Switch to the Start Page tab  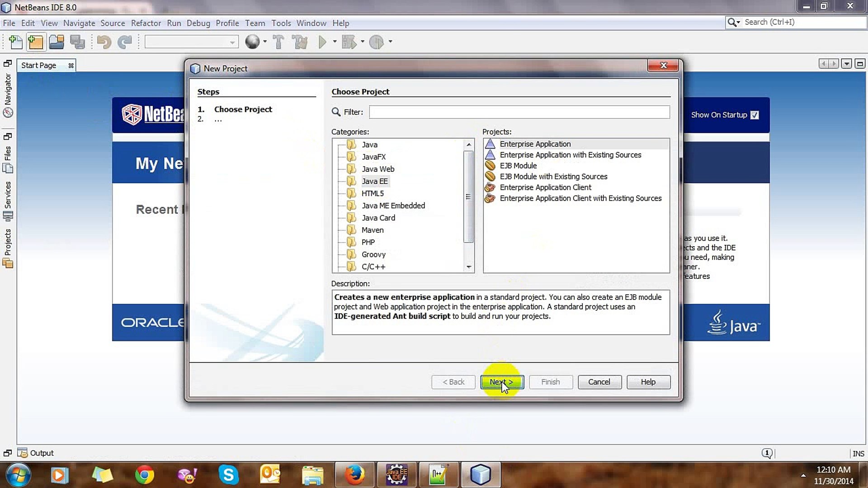39,66
